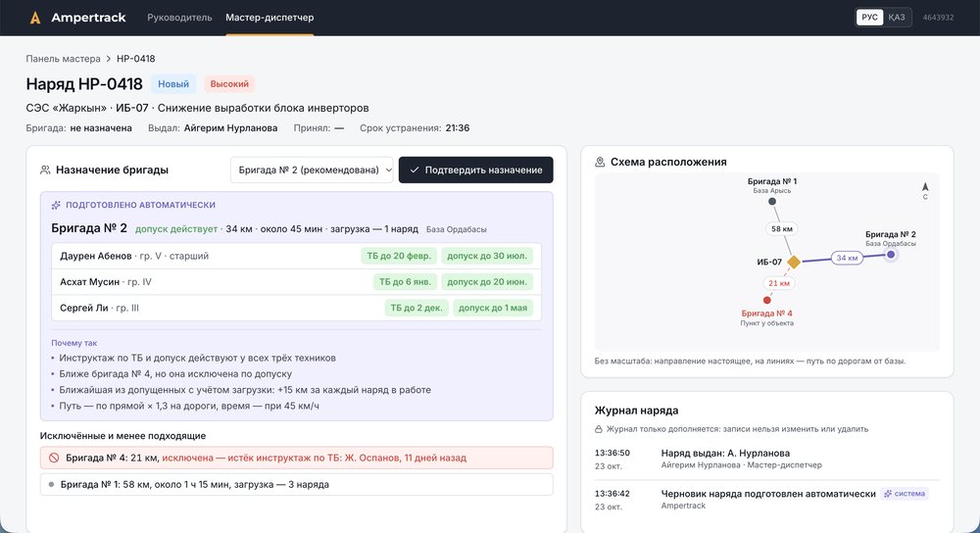The image size is (980, 533).
Task: Switch language to ҚАЗ
Action: [x=897, y=18]
